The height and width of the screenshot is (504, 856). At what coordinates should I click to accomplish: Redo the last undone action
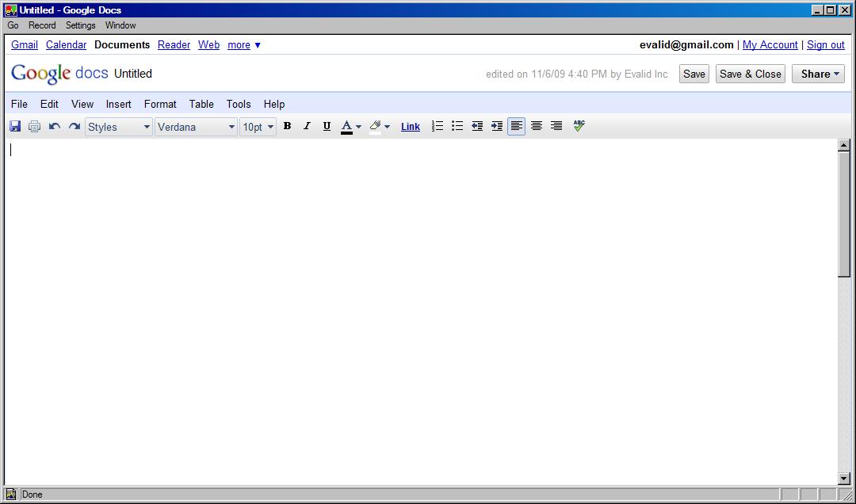tap(75, 127)
